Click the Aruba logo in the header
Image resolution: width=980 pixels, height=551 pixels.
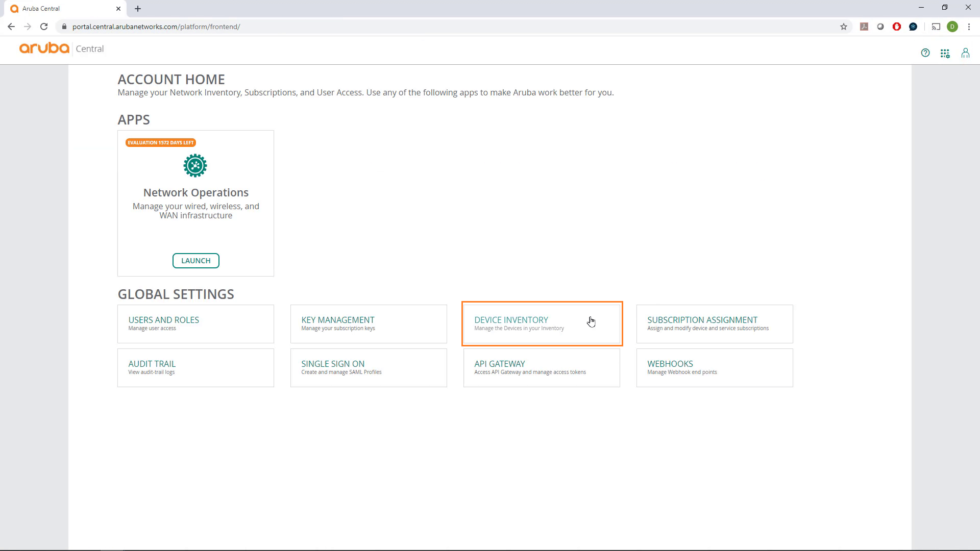tap(43, 48)
